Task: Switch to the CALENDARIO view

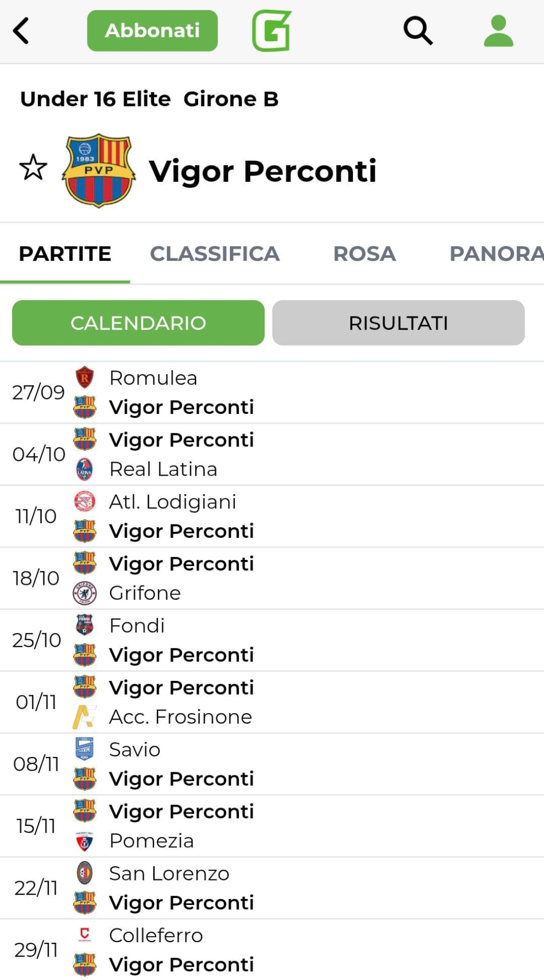Action: 138,323
